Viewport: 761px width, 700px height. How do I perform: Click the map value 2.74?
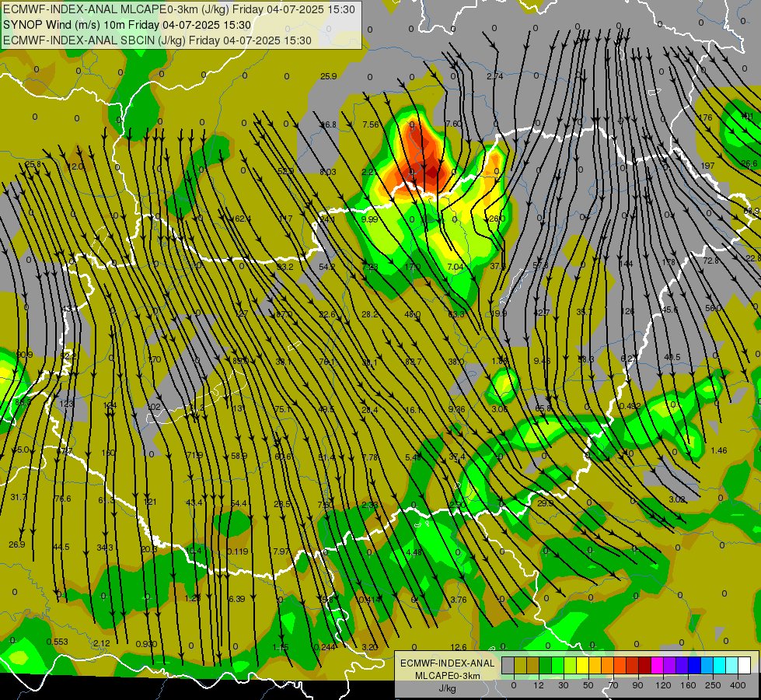[x=495, y=75]
